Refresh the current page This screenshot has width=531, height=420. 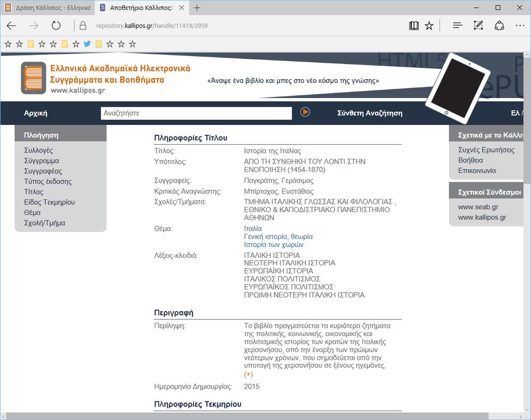click(x=56, y=26)
